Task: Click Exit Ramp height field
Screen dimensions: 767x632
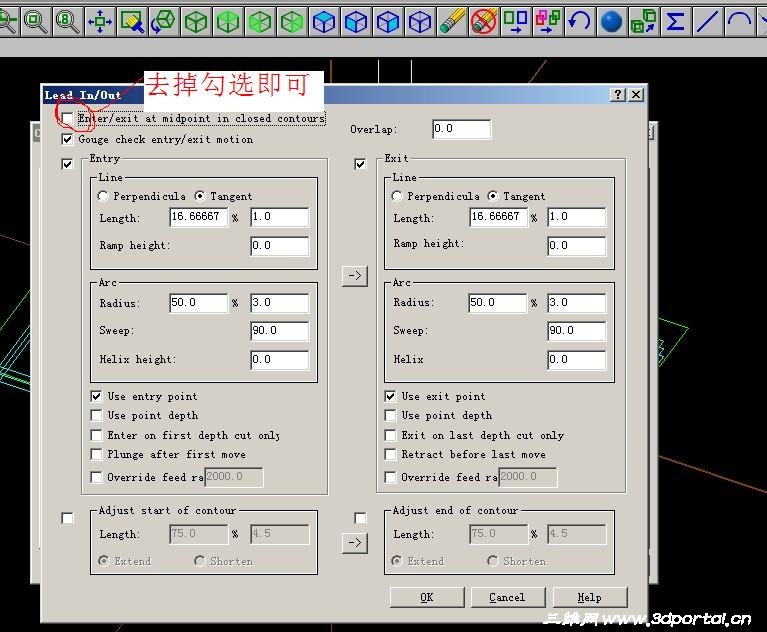Action: (577, 246)
